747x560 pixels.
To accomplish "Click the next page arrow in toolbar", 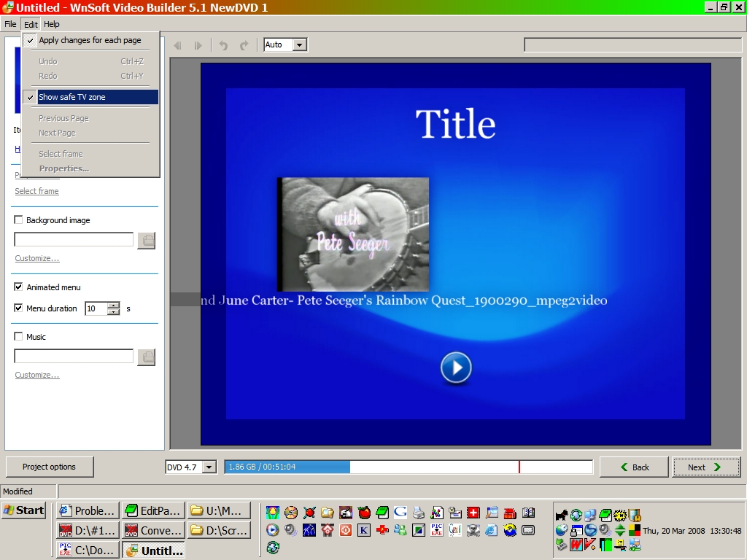I will [x=198, y=45].
